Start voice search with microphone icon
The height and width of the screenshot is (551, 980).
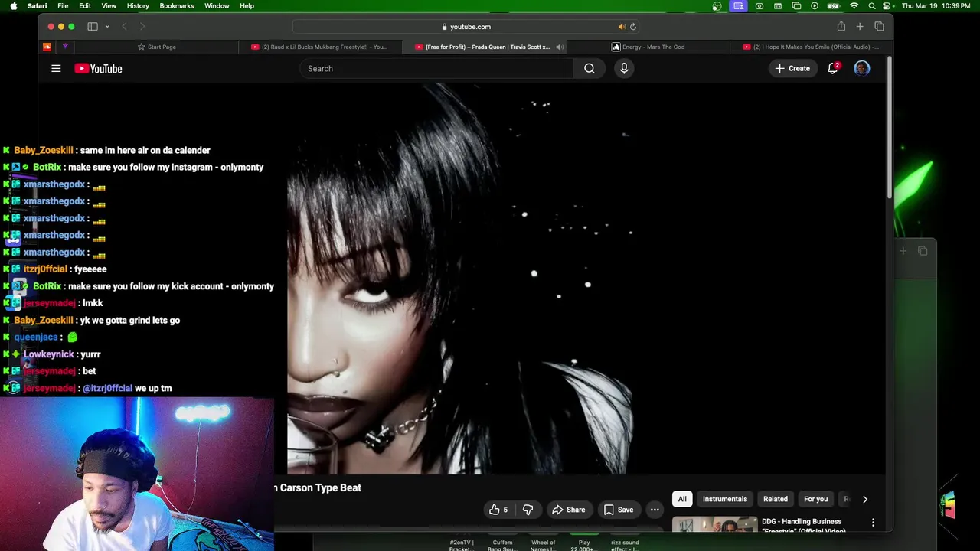click(x=624, y=69)
